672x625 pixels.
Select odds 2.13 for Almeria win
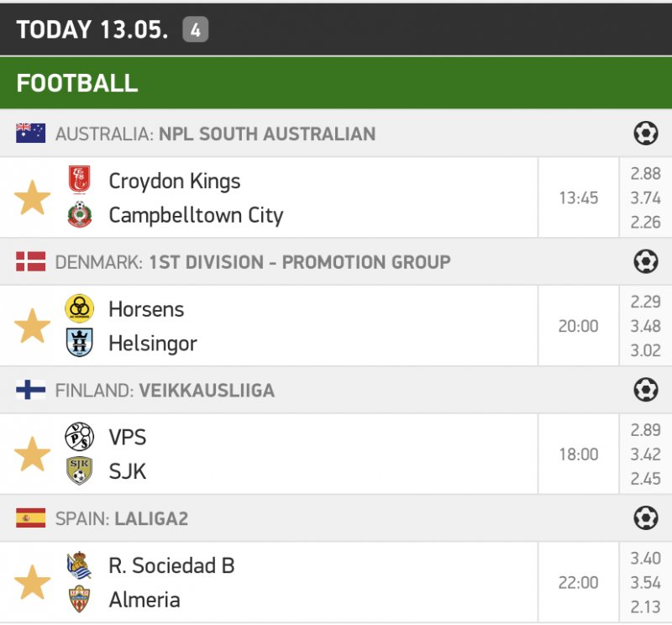click(645, 607)
